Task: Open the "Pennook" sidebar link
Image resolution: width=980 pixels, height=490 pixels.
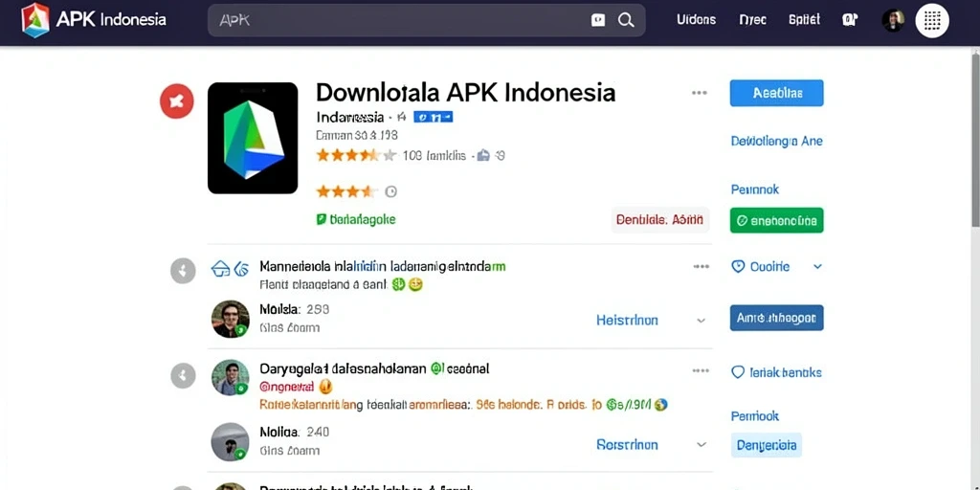Action: [x=755, y=416]
